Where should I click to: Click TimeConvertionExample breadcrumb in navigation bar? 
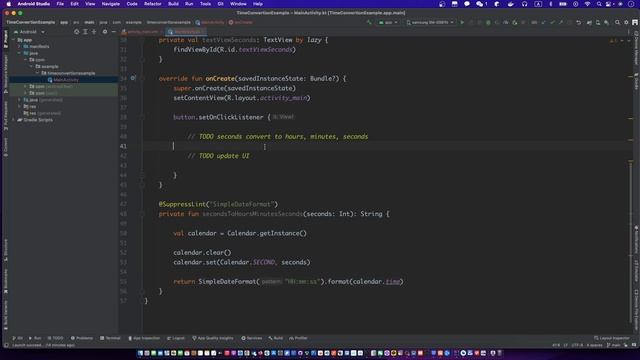coord(30,22)
